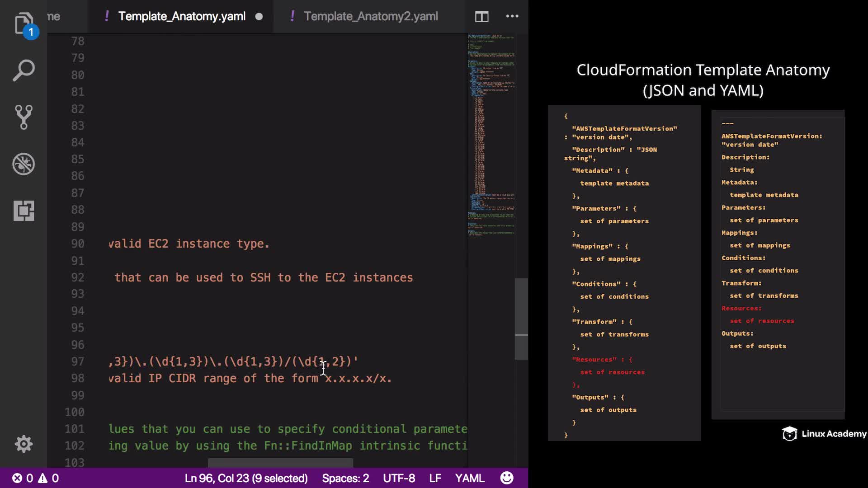
Task: Switch to Template_Anatomy2.yaml tab
Action: coord(370,16)
